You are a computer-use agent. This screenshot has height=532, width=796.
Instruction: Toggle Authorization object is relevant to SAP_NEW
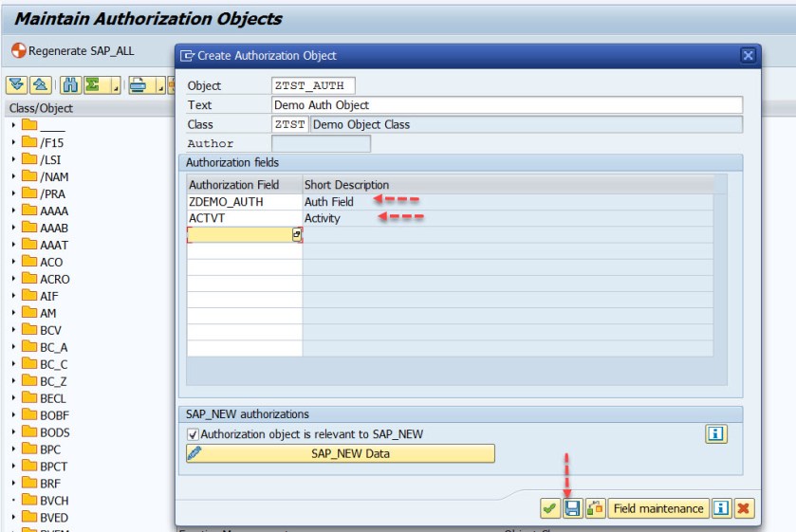193,434
